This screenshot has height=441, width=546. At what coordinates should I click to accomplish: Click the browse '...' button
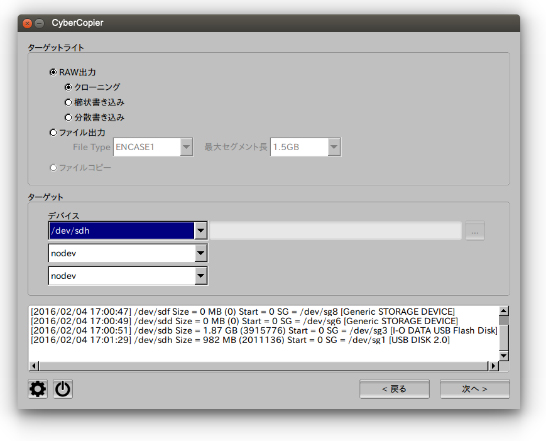(x=475, y=231)
